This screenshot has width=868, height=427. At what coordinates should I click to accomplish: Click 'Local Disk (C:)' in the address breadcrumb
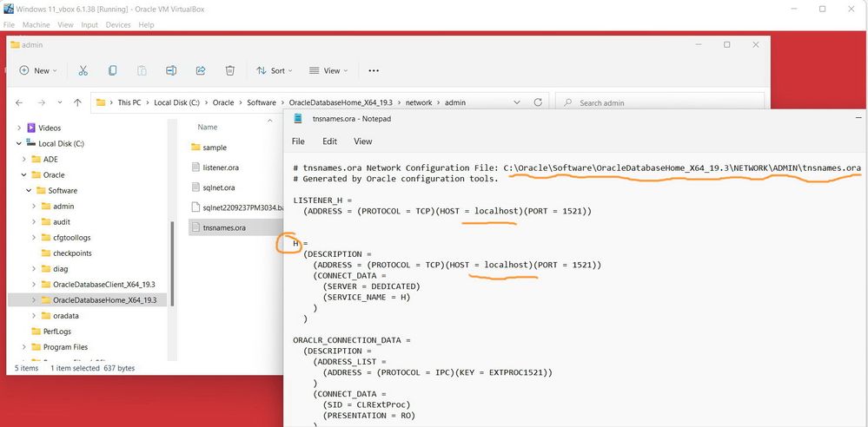(176, 102)
